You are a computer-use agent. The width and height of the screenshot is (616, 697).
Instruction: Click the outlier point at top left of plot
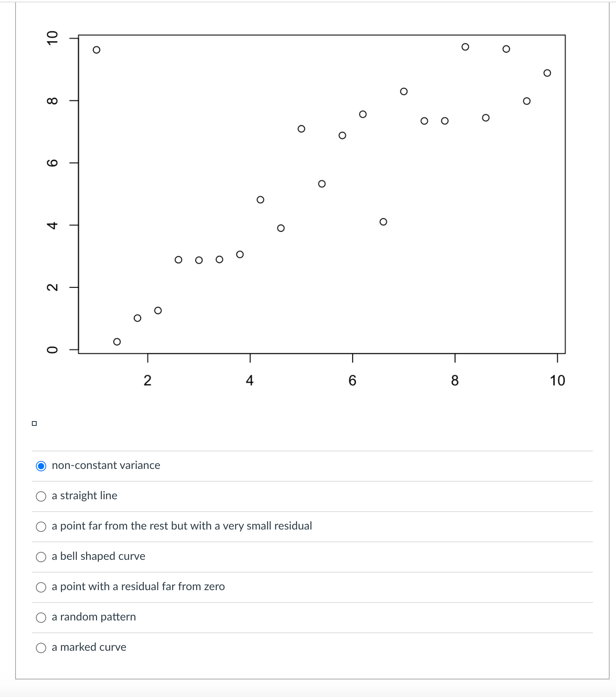pyautogui.click(x=96, y=49)
